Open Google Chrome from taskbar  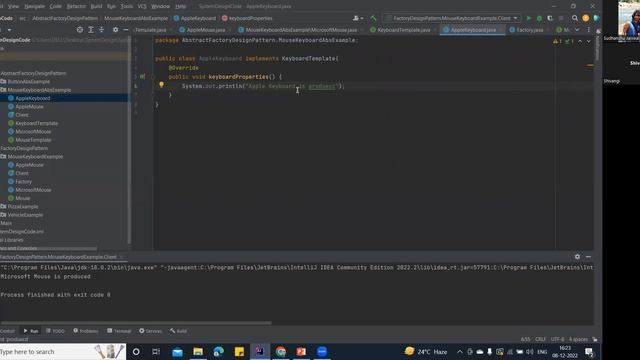(x=280, y=351)
